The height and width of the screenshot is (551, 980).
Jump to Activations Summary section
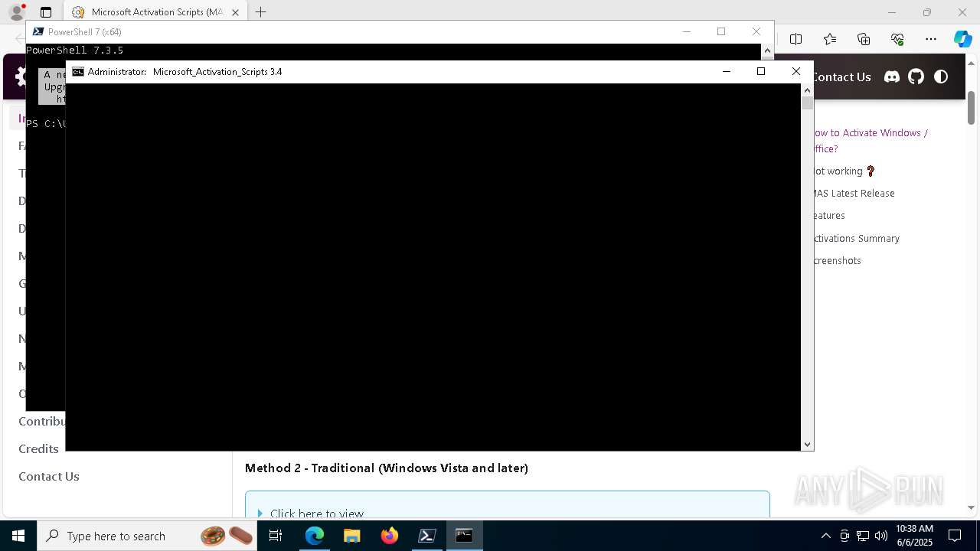[x=856, y=239]
